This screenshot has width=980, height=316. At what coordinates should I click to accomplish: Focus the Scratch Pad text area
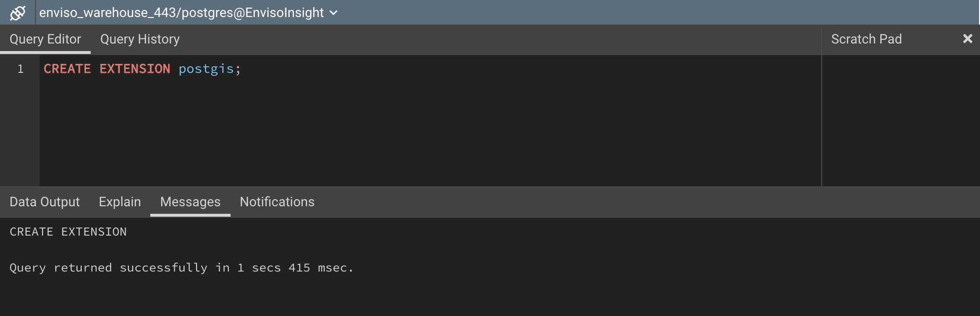tap(900, 121)
